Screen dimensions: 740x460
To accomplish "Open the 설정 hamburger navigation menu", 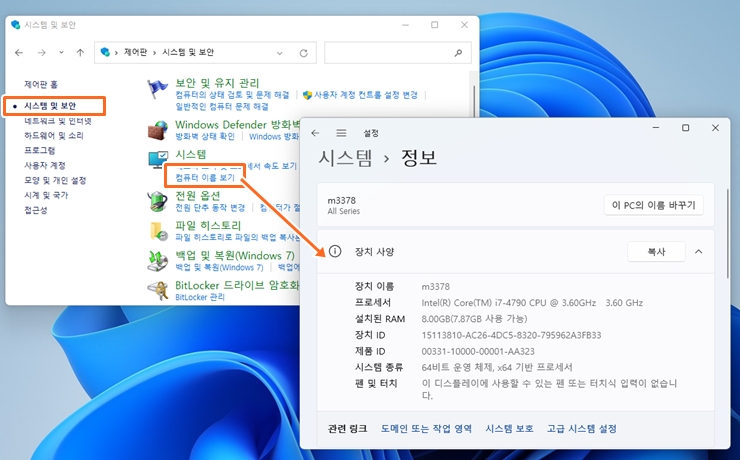I will pyautogui.click(x=341, y=133).
